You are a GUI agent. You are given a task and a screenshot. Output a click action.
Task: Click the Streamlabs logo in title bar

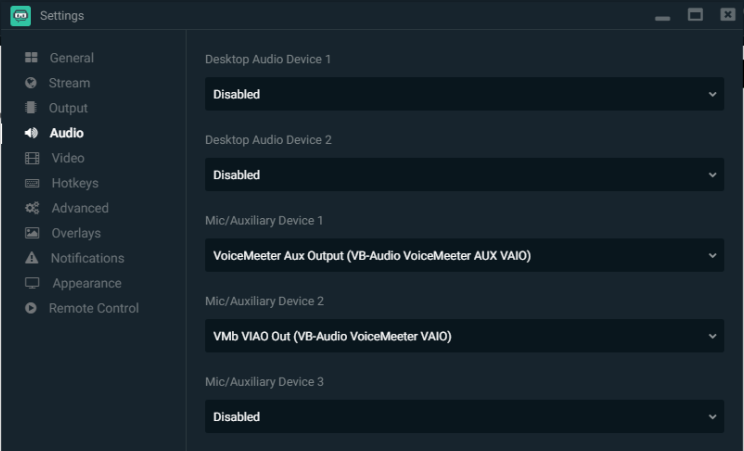pyautogui.click(x=20, y=15)
